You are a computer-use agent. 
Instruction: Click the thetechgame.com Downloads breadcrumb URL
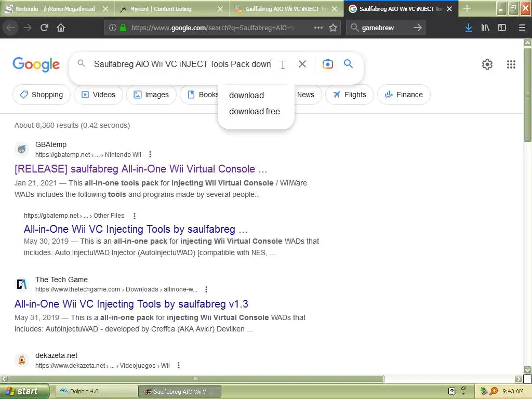pos(116,289)
